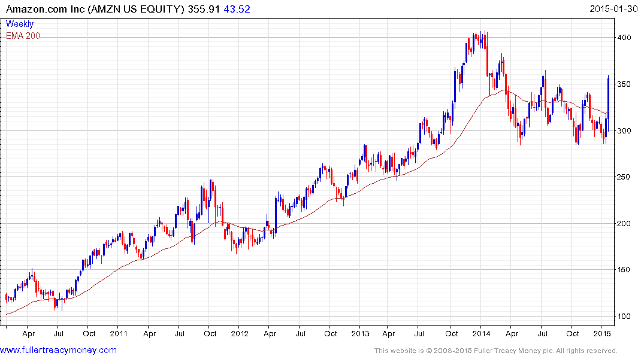The image size is (644, 359).
Task: Click the 250 price axis label
Action: coord(624,177)
